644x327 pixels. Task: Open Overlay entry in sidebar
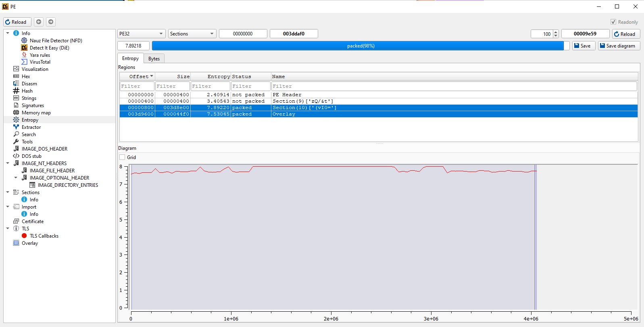(30, 243)
